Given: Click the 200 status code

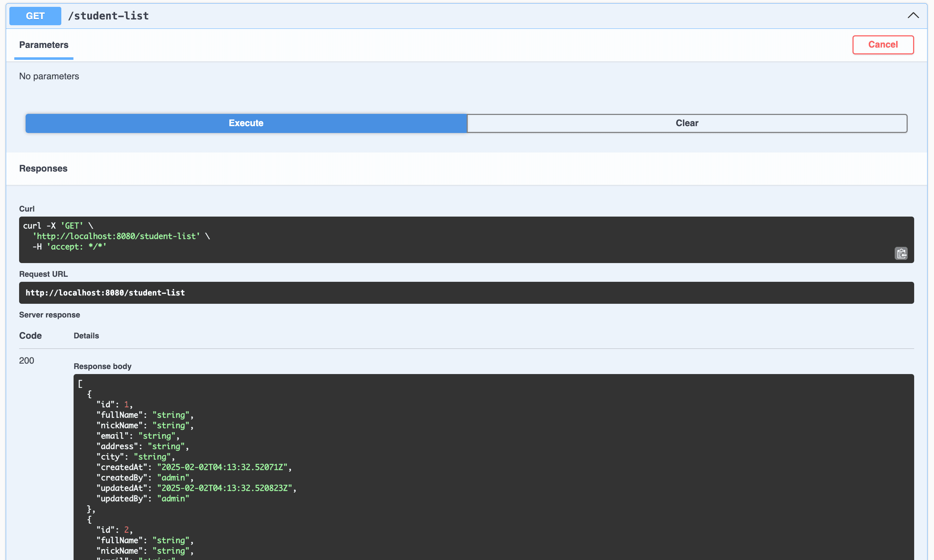Looking at the screenshot, I should click(26, 360).
